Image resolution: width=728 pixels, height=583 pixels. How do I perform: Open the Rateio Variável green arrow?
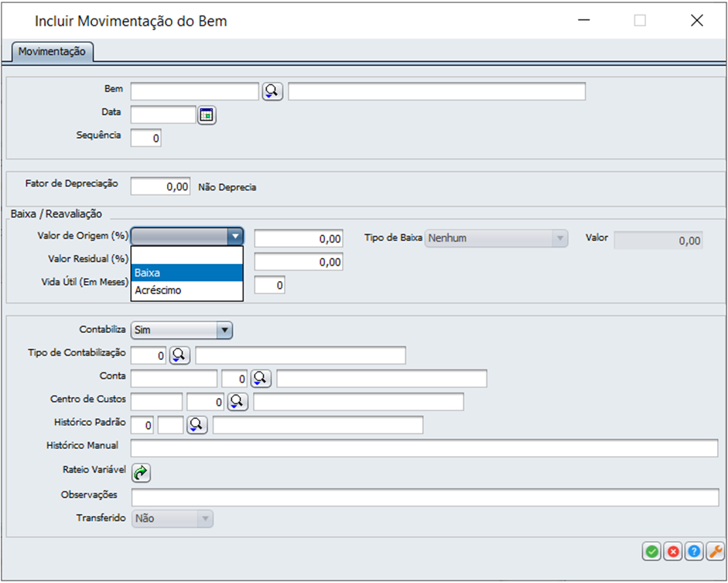141,473
